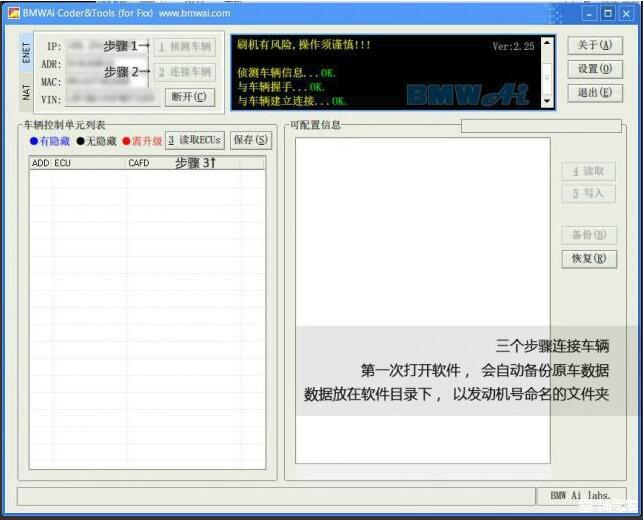Click the BMWAi app icon in title bar

click(14, 13)
